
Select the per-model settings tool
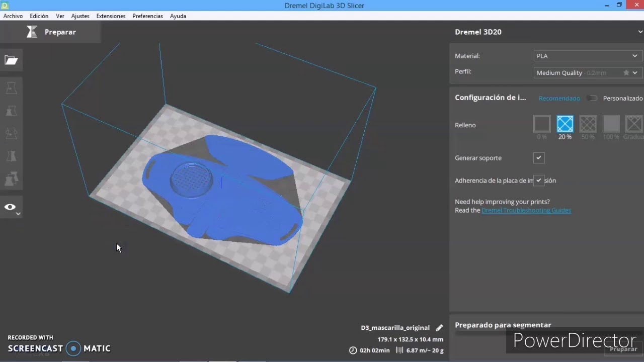[11, 178]
